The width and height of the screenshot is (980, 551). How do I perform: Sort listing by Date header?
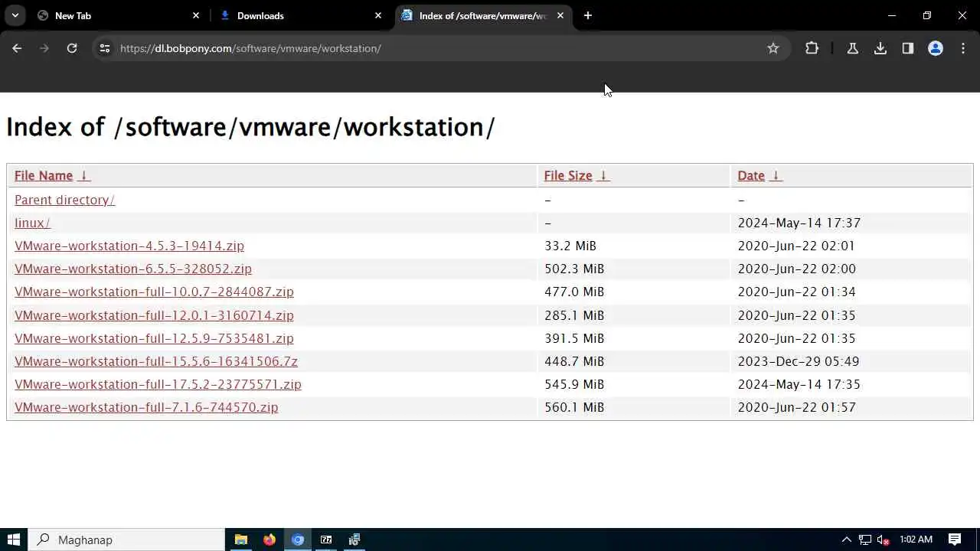tap(751, 175)
